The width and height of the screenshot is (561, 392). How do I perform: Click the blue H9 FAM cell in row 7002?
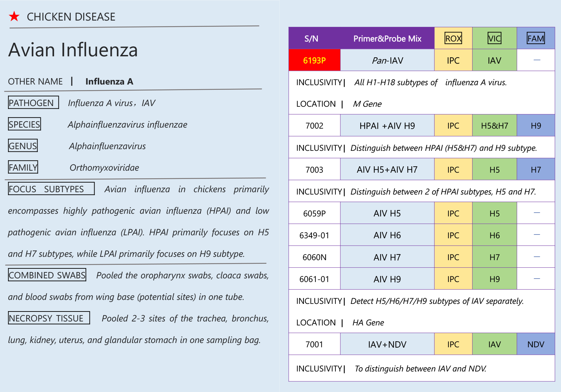536,126
